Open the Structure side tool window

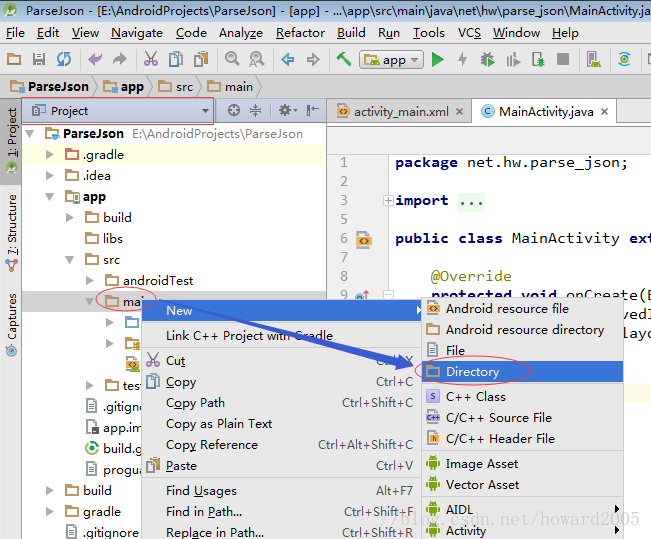click(x=11, y=233)
